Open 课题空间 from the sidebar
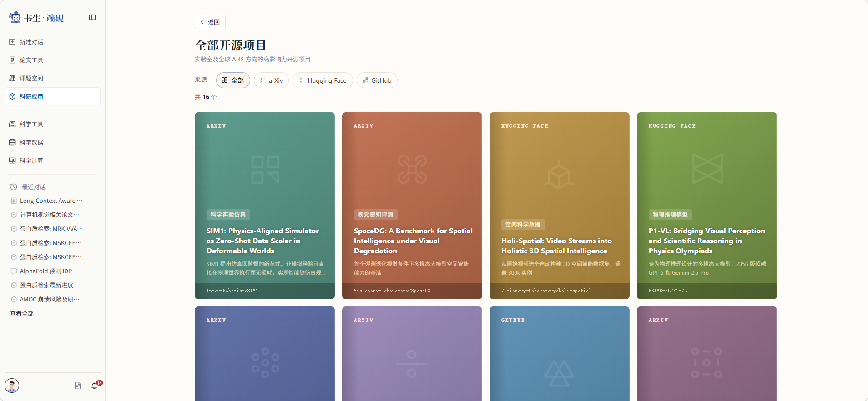 click(x=52, y=78)
